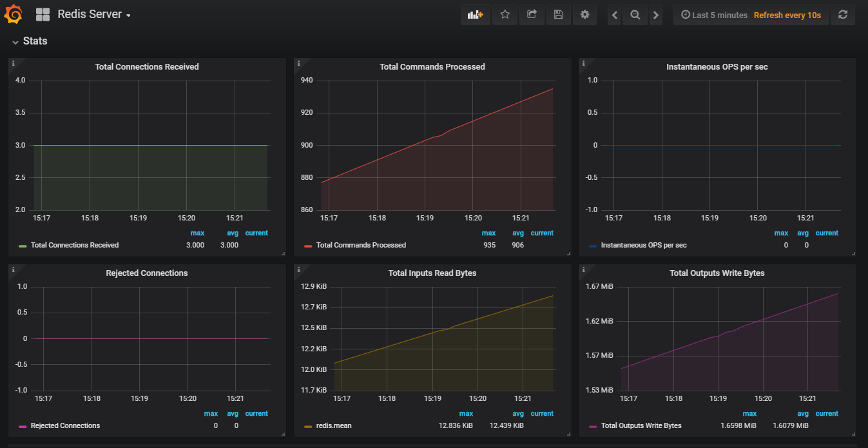Open the Redis Server dashboard dropdown
The width and height of the screenshot is (868, 448).
point(93,14)
